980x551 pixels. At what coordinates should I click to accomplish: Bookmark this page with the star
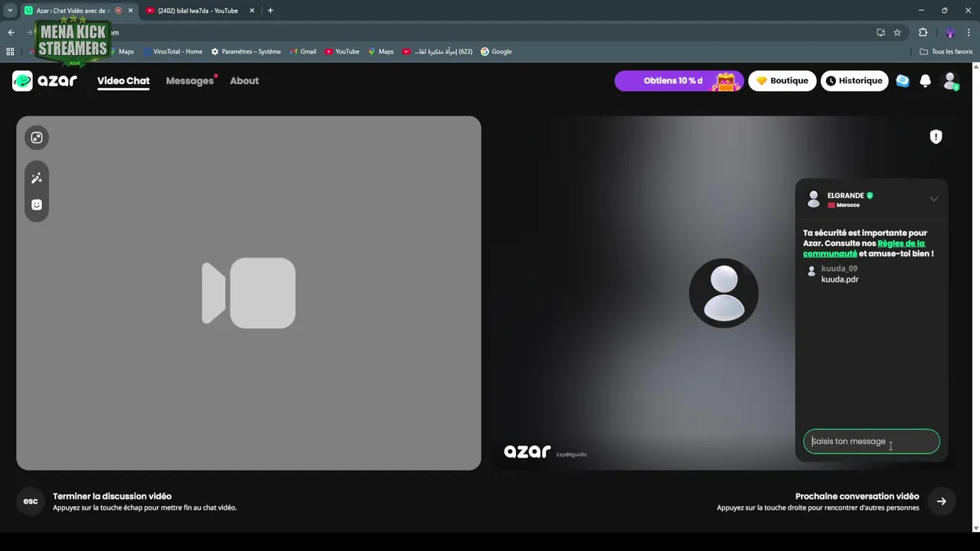click(x=897, y=32)
